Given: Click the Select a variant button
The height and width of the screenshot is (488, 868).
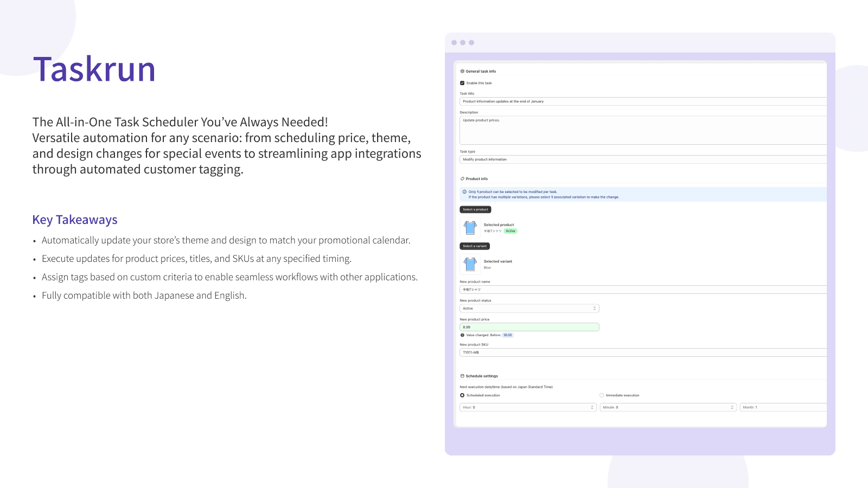Looking at the screenshot, I should click(x=475, y=246).
